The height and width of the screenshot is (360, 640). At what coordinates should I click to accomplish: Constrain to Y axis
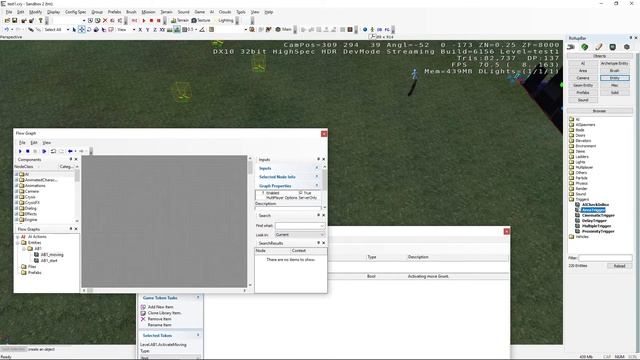pyautogui.click(x=147, y=29)
